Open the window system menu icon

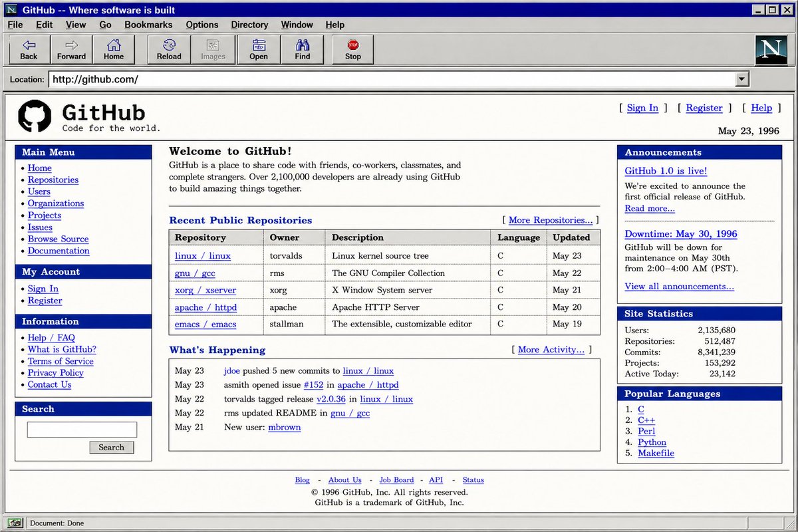(x=11, y=9)
